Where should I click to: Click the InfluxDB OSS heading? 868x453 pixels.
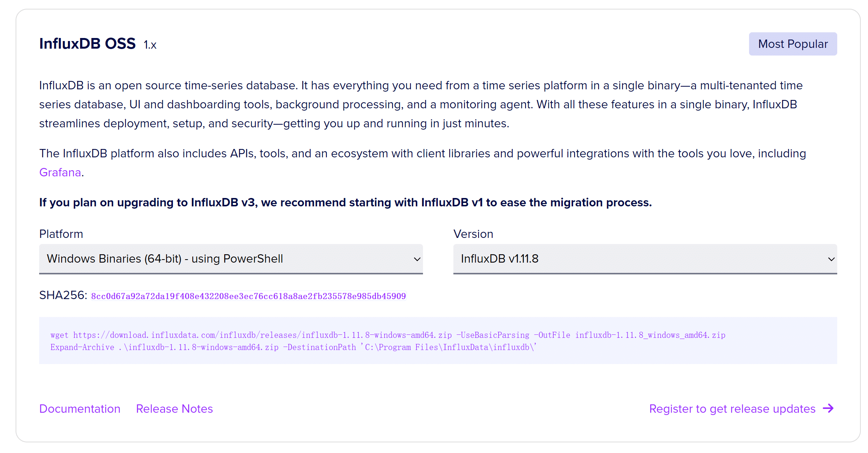click(87, 44)
